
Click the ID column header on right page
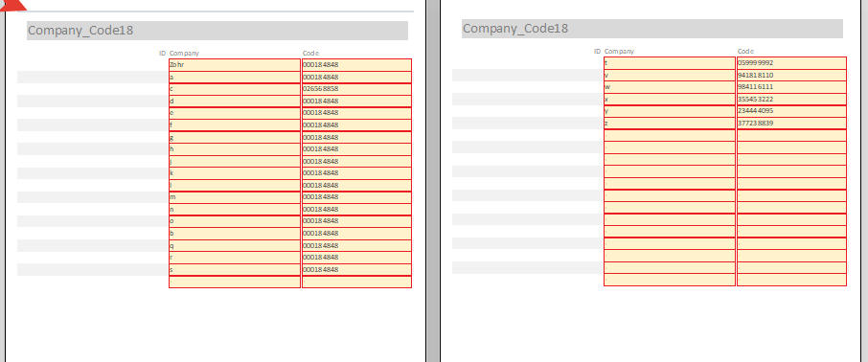pos(597,51)
